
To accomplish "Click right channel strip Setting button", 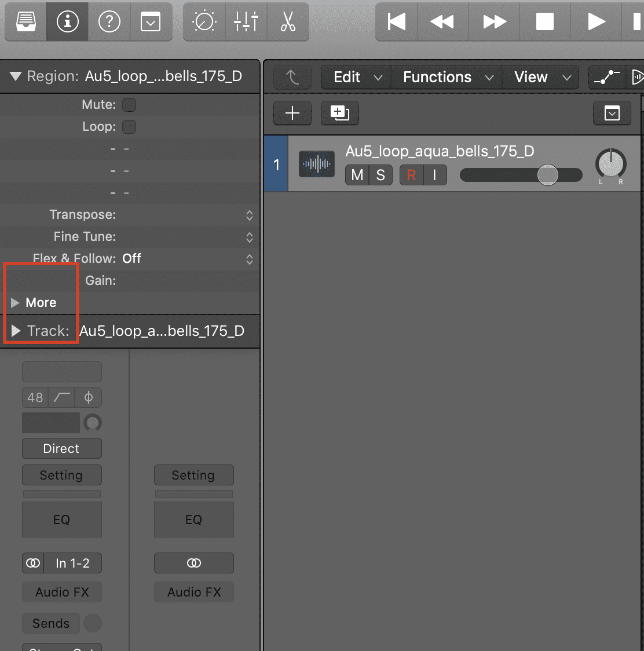I will pos(194,475).
